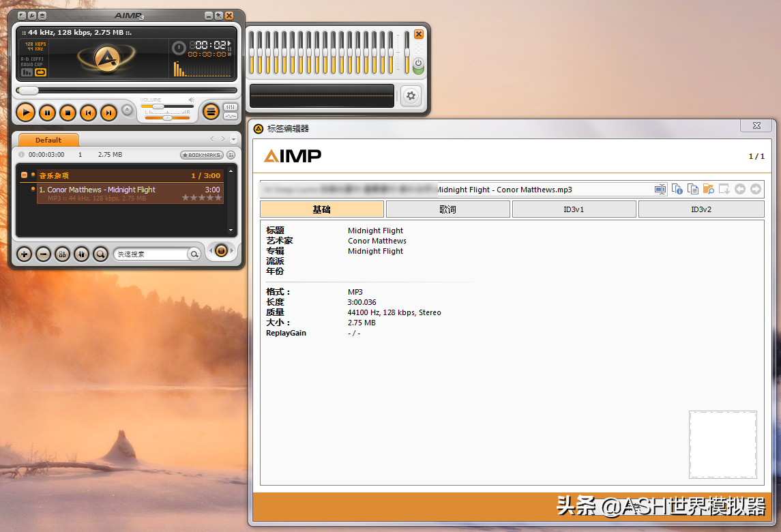
Task: Click the volume slider
Action: click(167, 106)
